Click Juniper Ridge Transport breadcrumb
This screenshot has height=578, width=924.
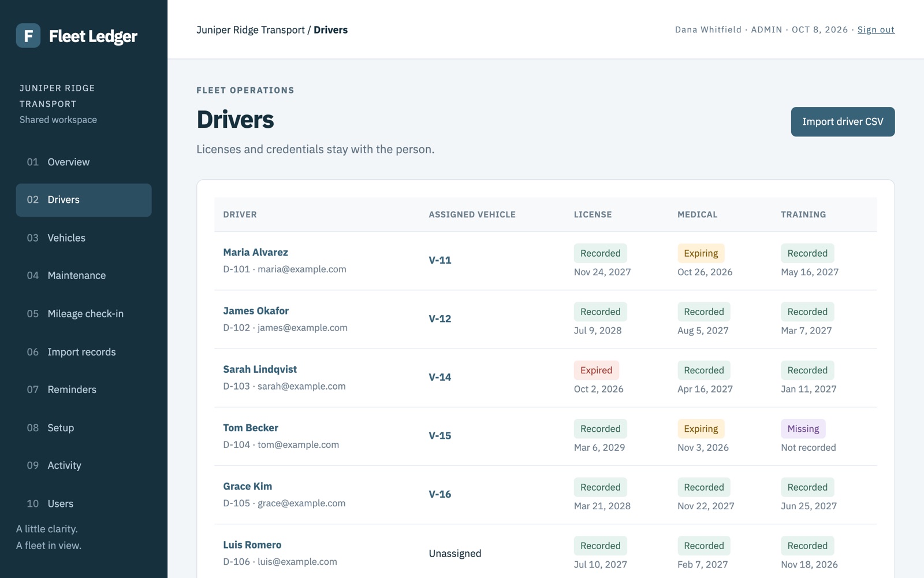pyautogui.click(x=251, y=30)
